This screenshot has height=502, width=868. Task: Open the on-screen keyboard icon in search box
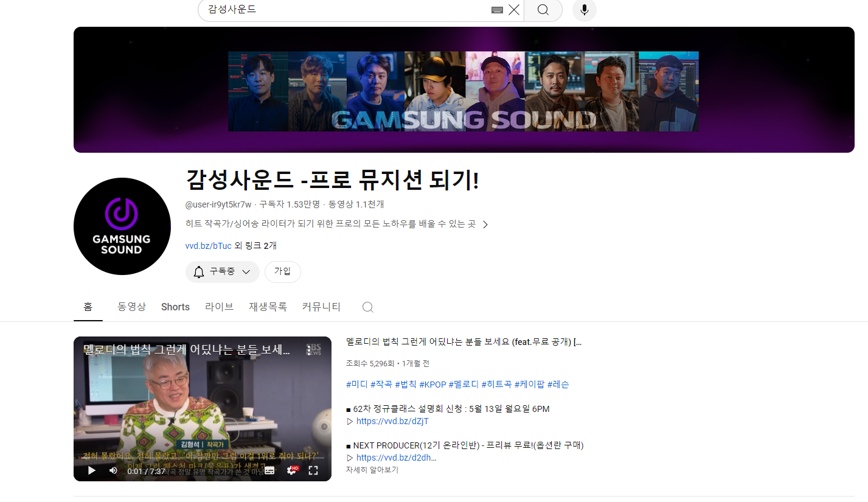coord(497,10)
